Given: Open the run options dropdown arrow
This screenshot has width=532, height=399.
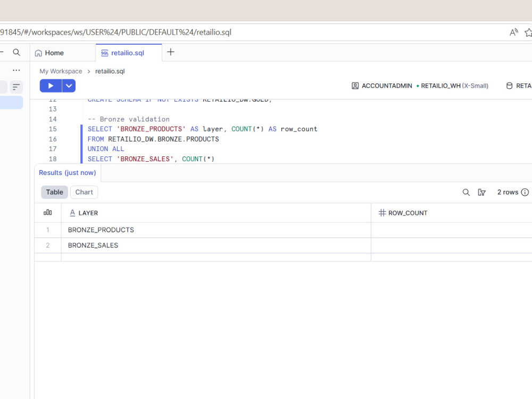Looking at the screenshot, I should [x=69, y=86].
